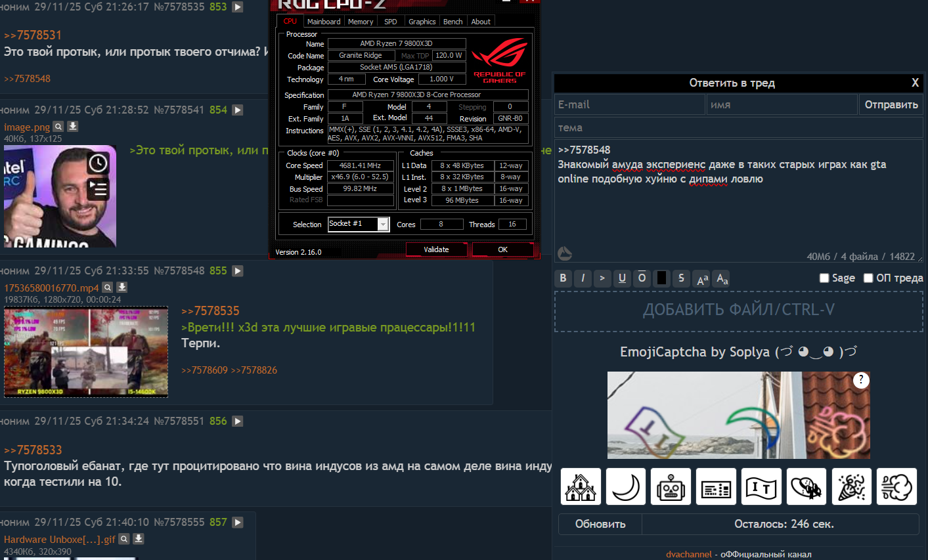This screenshot has width=928, height=560.
Task: Focus the E-mail field in the reply form
Action: point(630,104)
